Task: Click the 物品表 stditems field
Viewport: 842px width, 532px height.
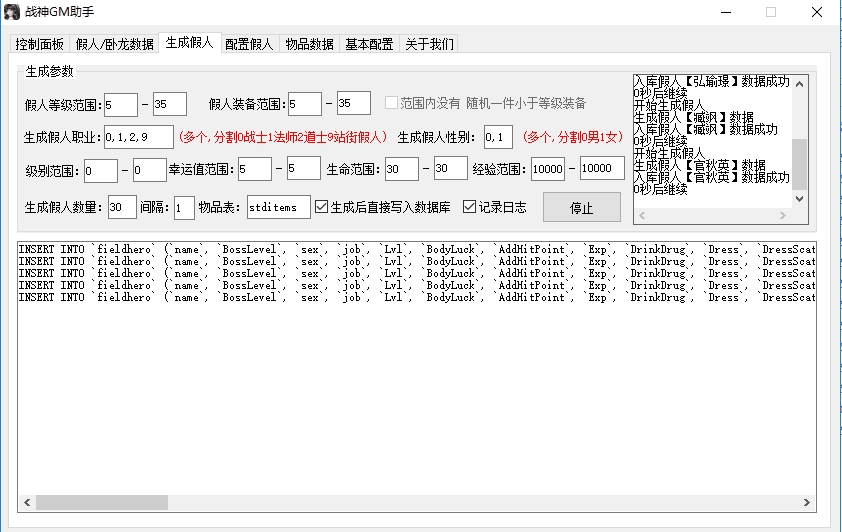Action: (x=279, y=207)
